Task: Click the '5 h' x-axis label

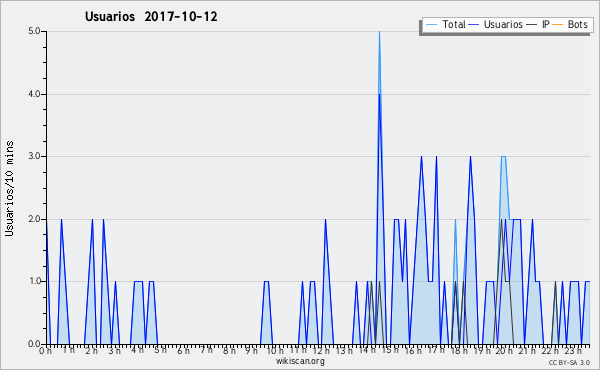Action: click(160, 350)
